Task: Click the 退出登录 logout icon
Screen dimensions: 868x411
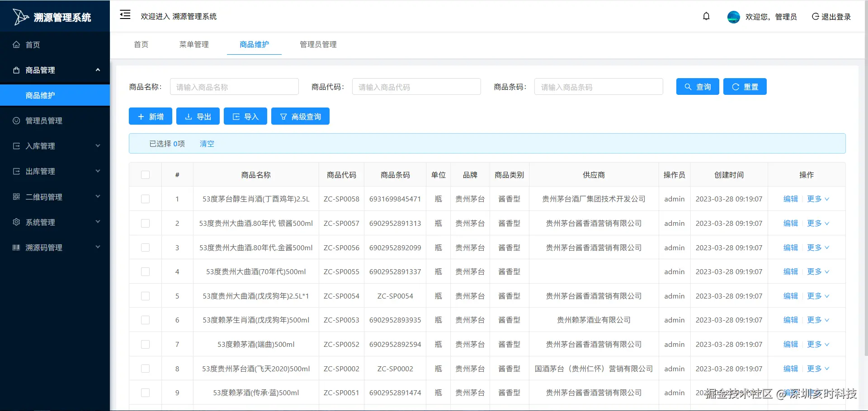Action: (x=816, y=17)
